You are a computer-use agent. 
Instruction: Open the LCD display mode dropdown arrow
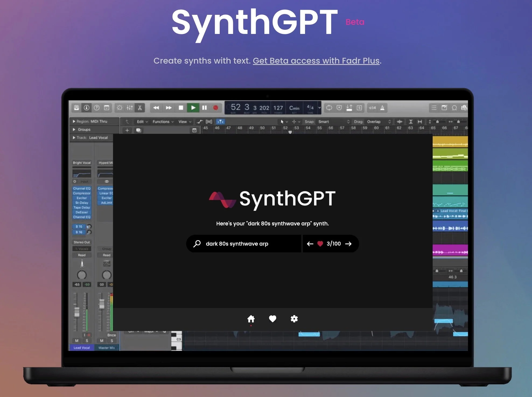click(320, 108)
